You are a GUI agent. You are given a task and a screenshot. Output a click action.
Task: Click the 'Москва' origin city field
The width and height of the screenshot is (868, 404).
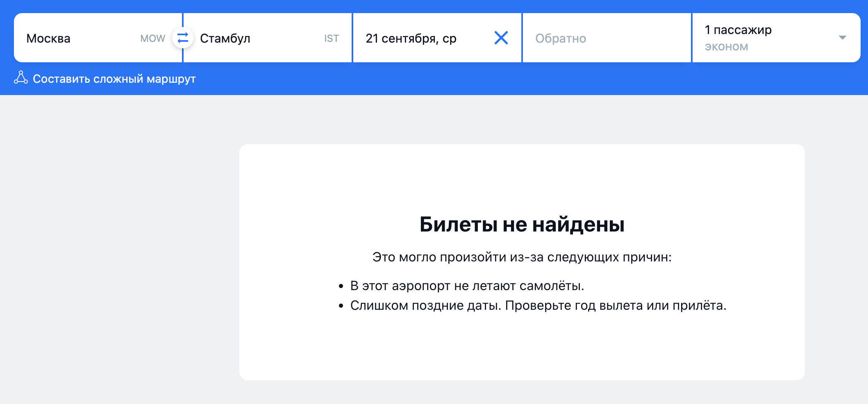click(74, 38)
